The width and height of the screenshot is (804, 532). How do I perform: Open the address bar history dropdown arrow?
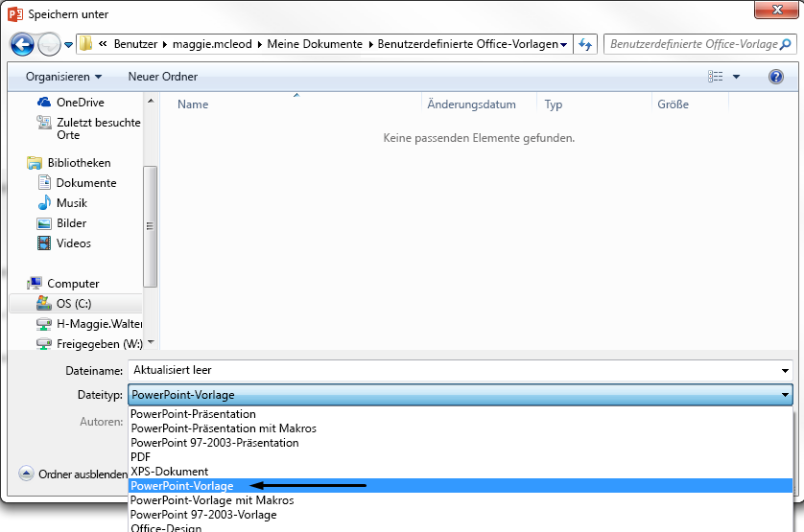click(564, 45)
